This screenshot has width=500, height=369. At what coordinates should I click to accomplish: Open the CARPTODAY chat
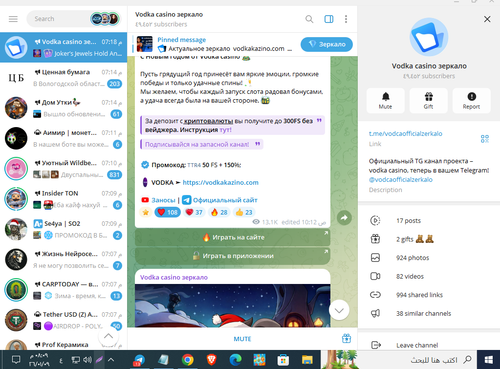(x=63, y=290)
